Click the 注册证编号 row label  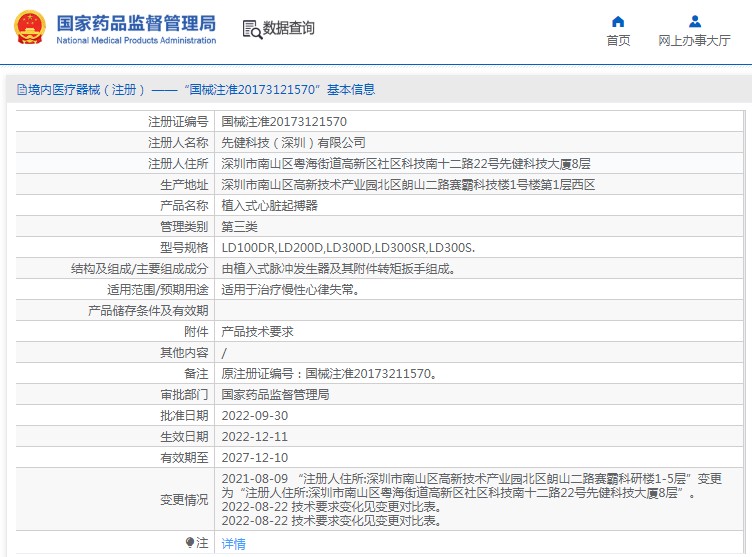tap(178, 122)
